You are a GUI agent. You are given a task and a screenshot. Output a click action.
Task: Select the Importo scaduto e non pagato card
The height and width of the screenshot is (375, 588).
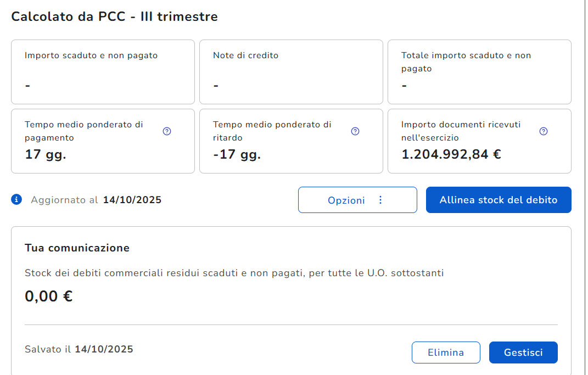point(103,72)
